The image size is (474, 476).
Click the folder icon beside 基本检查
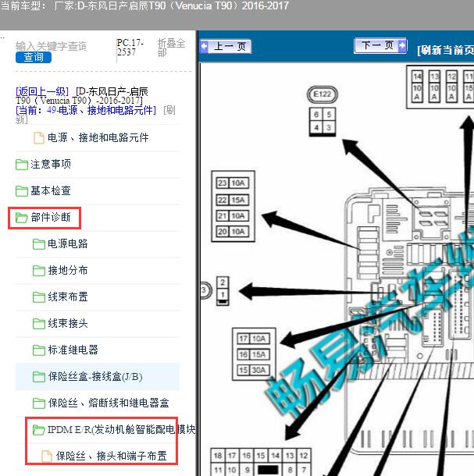(x=22, y=191)
